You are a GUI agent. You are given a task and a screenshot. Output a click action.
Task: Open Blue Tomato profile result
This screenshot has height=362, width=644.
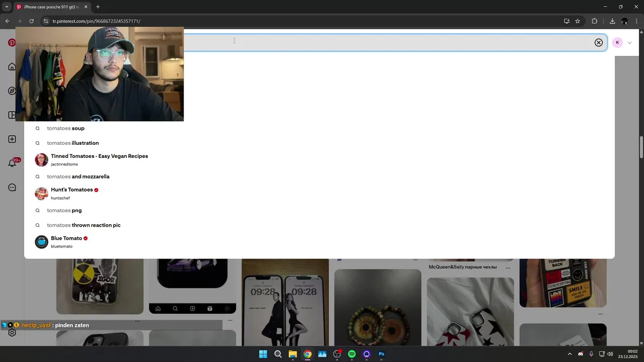pos(61,242)
